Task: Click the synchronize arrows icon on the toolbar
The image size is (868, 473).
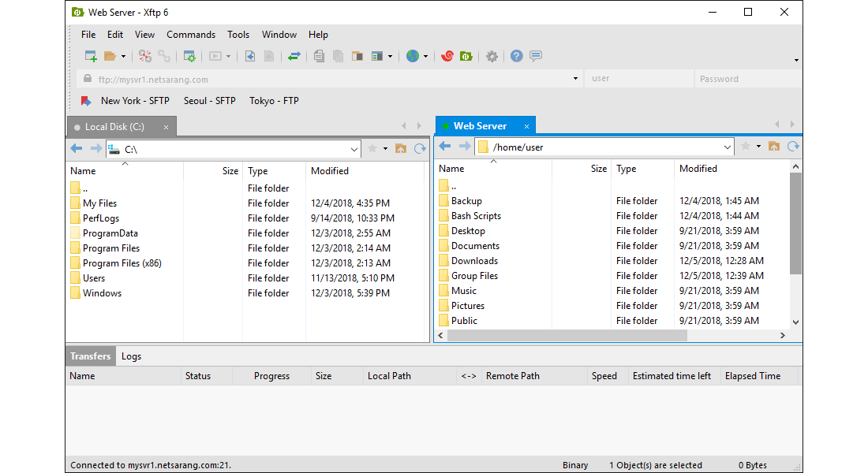Action: (295, 56)
